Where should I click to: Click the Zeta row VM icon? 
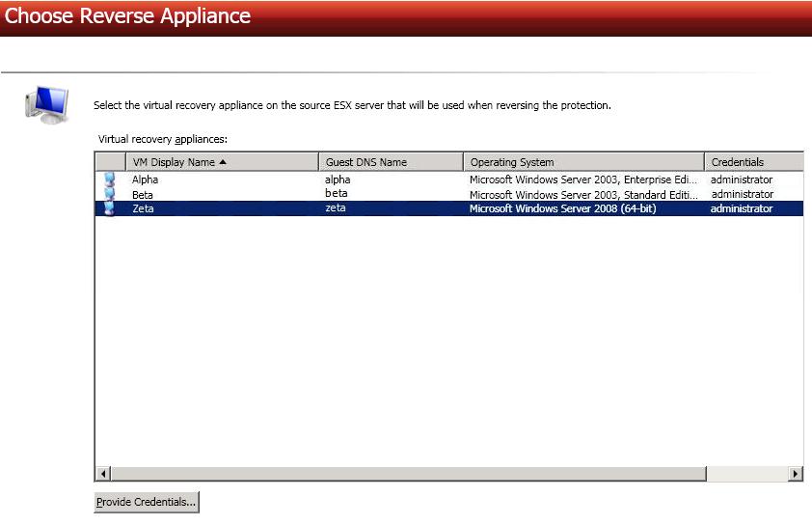pyautogui.click(x=109, y=208)
